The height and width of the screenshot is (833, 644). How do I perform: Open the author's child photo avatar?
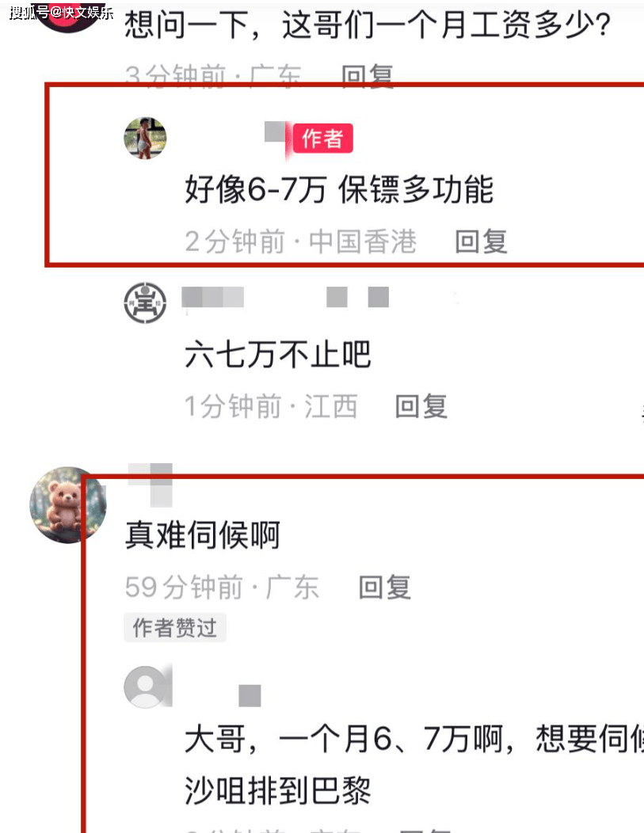coord(145,138)
